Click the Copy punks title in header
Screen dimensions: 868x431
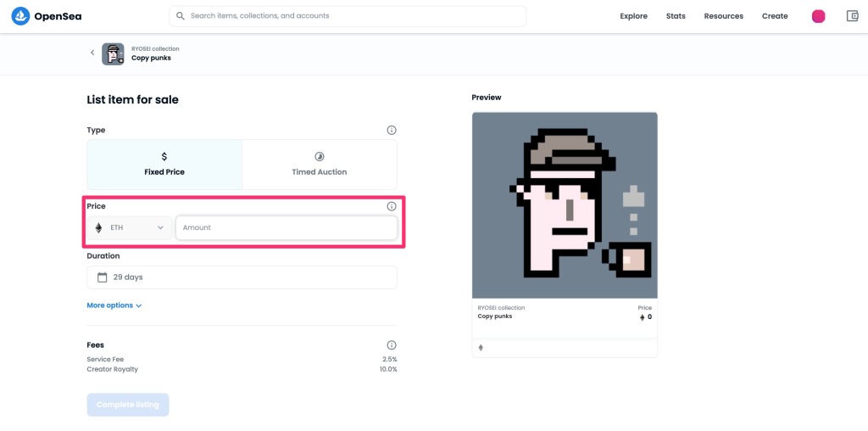pos(151,58)
